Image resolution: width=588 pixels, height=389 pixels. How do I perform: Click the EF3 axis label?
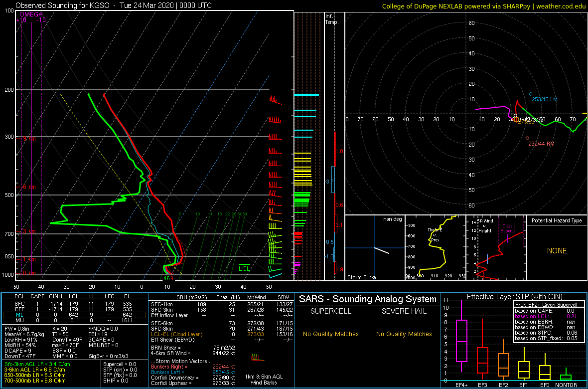(483, 385)
